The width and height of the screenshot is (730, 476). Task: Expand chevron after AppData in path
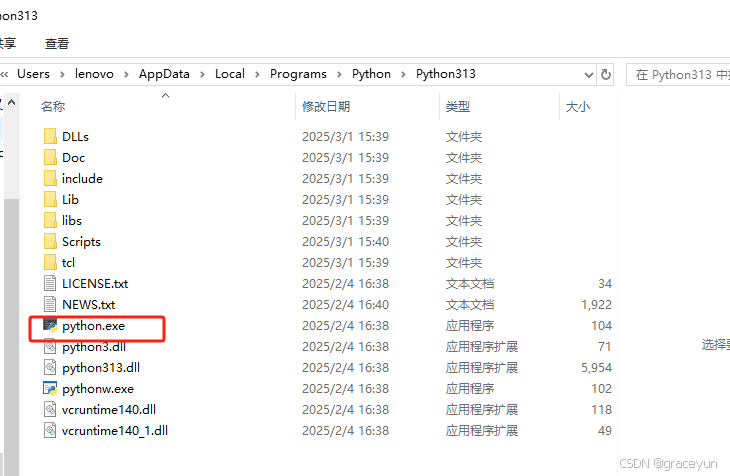202,75
